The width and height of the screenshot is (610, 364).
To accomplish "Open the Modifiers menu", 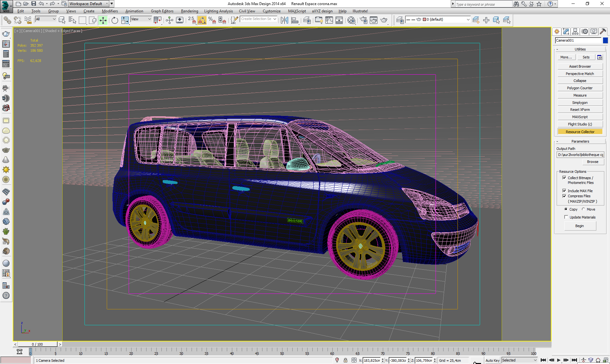I will (x=110, y=11).
